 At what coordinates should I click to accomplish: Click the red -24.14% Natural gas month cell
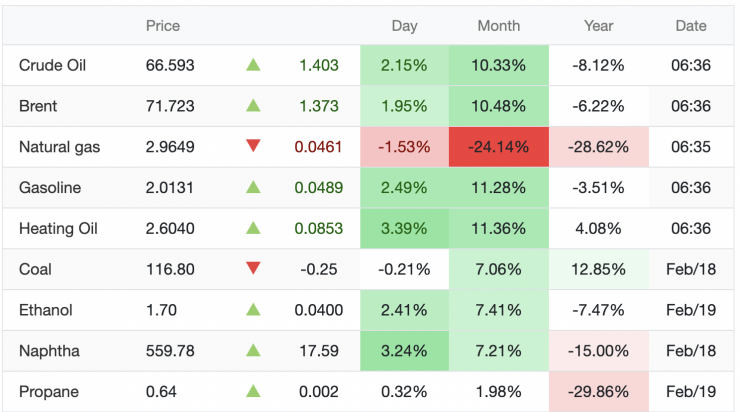[x=499, y=147]
